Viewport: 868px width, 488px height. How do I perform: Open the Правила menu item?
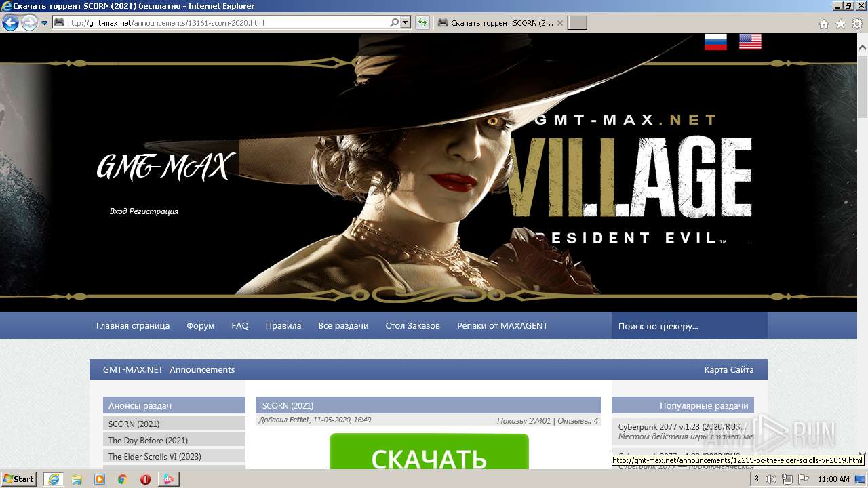(283, 326)
